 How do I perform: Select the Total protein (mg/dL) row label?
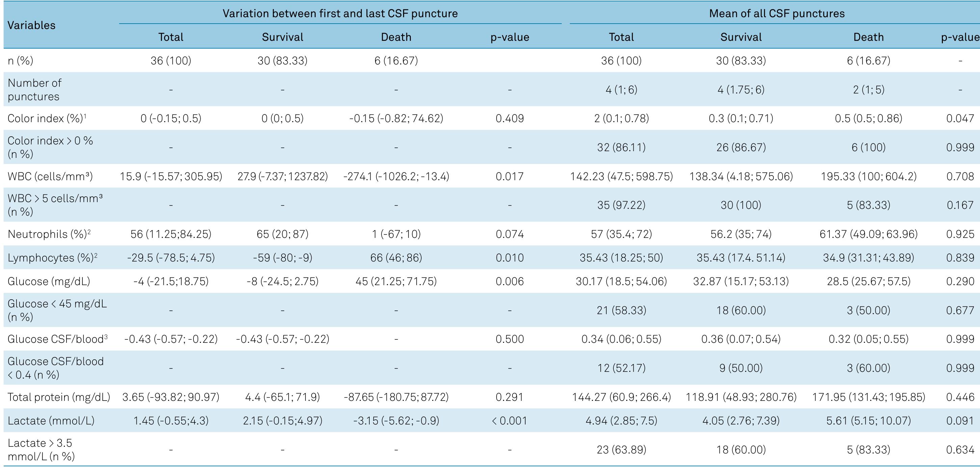pos(59,397)
